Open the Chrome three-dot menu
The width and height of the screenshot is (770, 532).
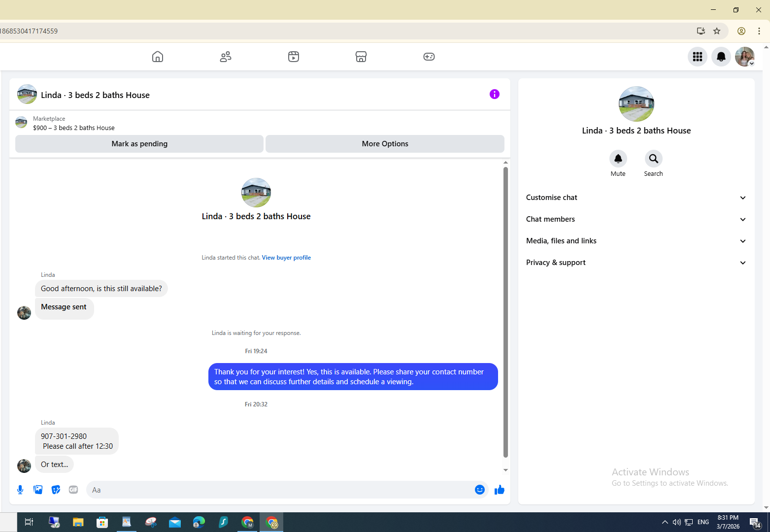point(759,31)
